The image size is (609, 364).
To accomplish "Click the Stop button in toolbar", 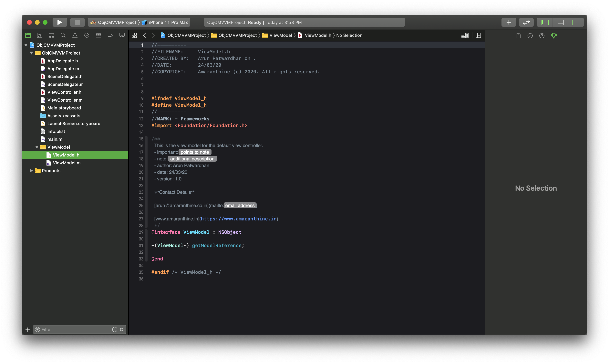I will coord(77,22).
